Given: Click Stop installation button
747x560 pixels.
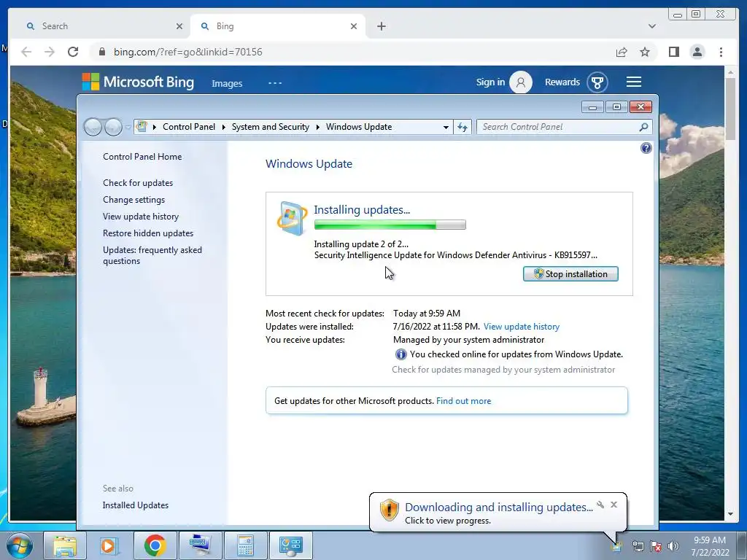Looking at the screenshot, I should (570, 274).
